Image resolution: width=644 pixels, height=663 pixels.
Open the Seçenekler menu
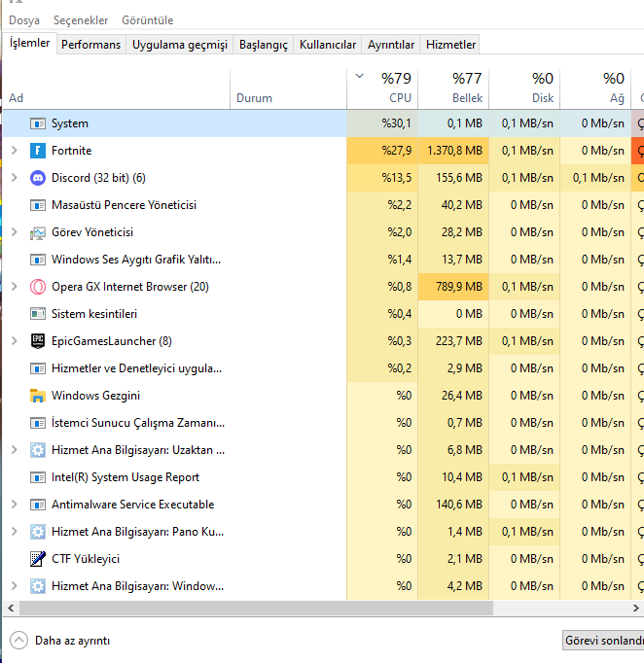click(x=81, y=20)
